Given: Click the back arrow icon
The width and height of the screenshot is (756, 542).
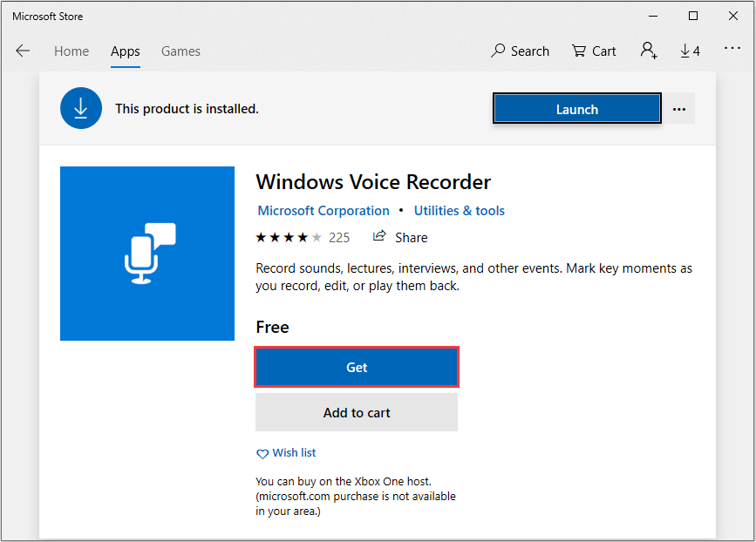Looking at the screenshot, I should tap(23, 51).
